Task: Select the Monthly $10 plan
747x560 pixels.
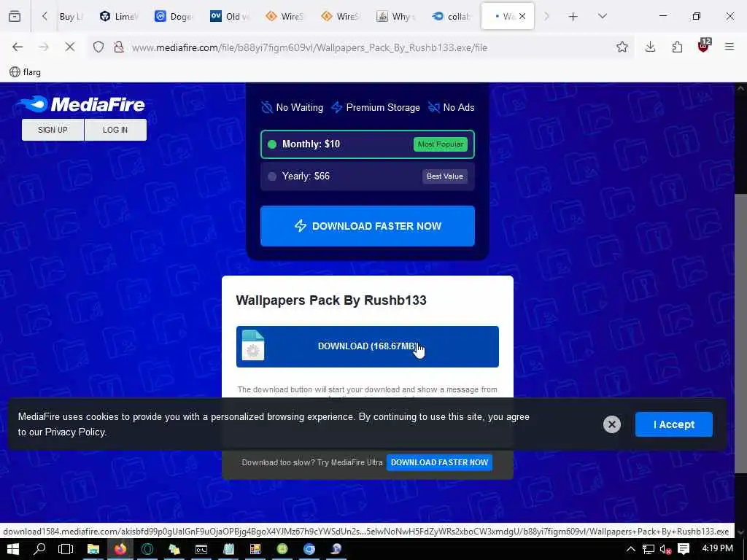Action: point(368,144)
